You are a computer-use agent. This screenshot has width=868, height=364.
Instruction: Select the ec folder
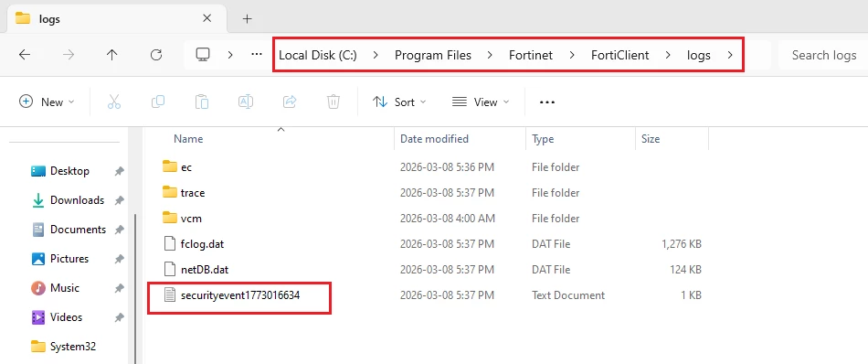pyautogui.click(x=186, y=166)
